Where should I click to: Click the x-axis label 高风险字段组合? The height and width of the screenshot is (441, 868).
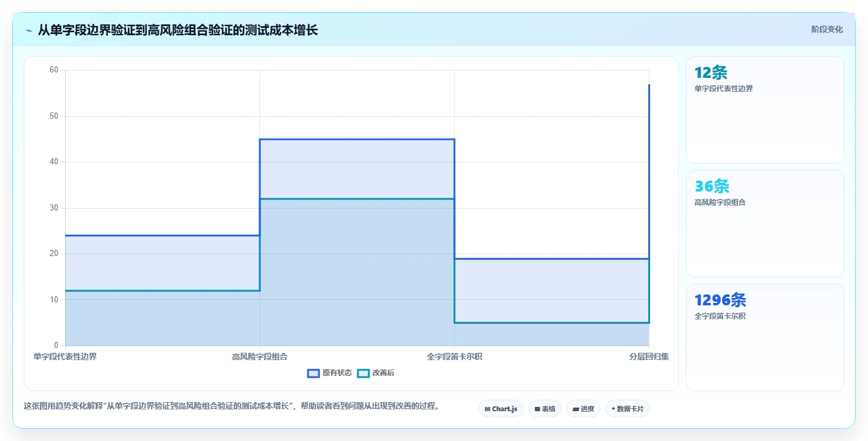click(260, 356)
